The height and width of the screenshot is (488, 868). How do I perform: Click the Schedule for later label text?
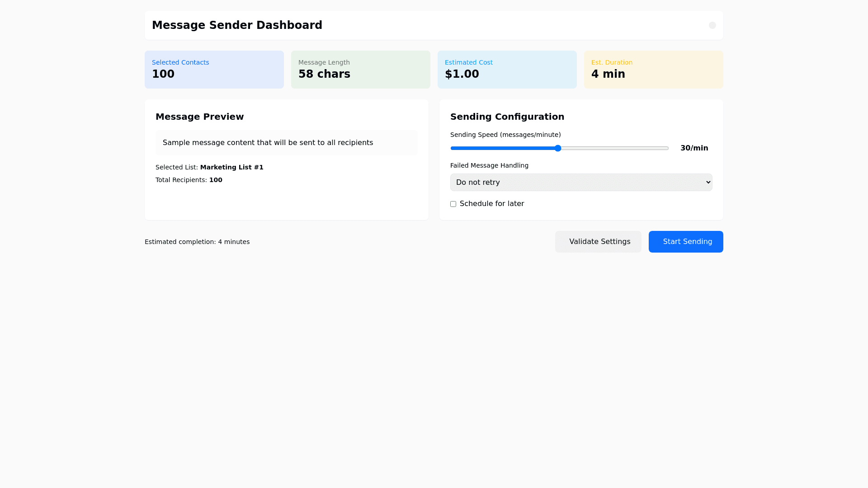click(491, 204)
